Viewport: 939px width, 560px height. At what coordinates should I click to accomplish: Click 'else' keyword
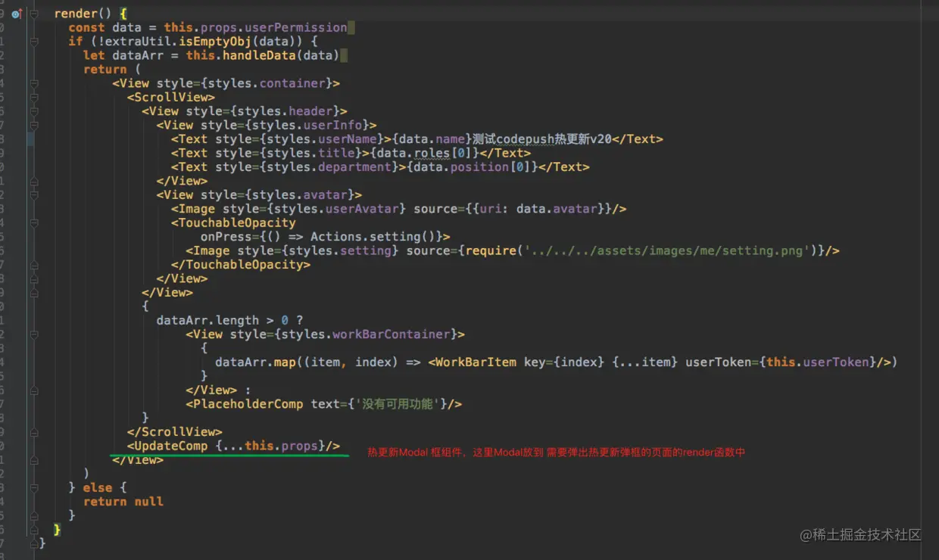tap(98, 487)
